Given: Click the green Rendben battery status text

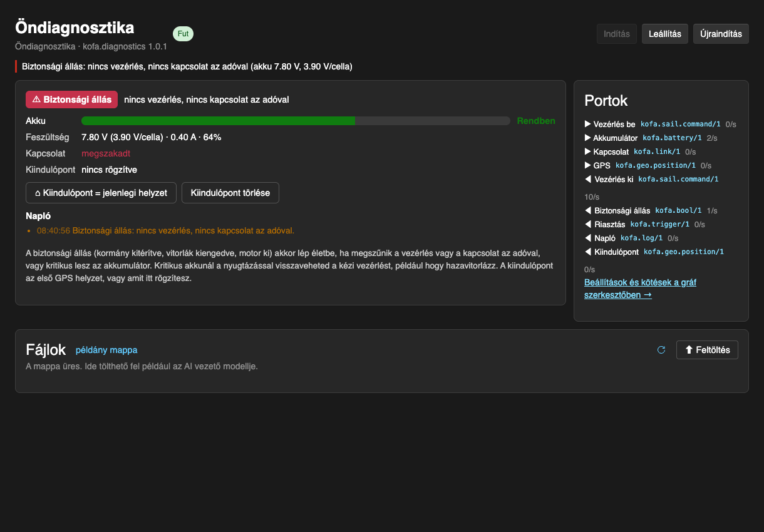Looking at the screenshot, I should [536, 121].
